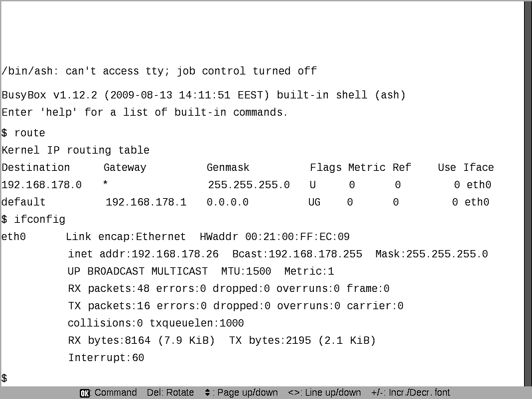Click the '<>: Line up/down' hint

coord(325,393)
